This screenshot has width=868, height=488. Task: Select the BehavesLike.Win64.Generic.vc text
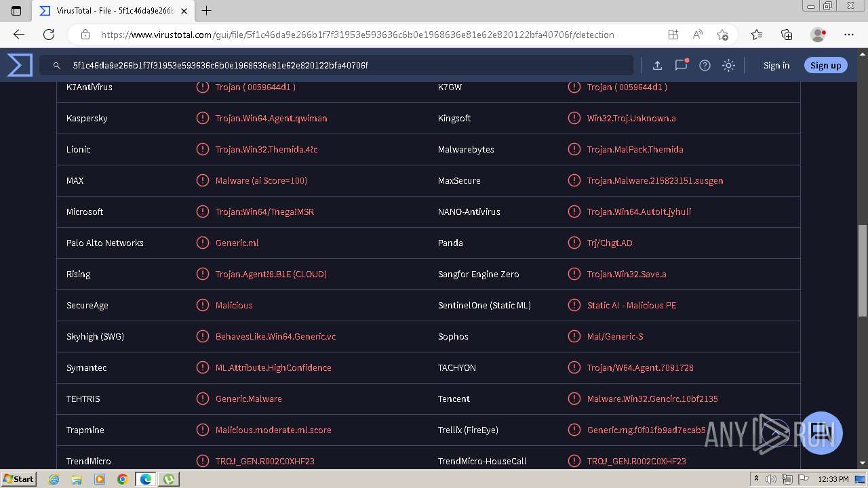point(275,336)
